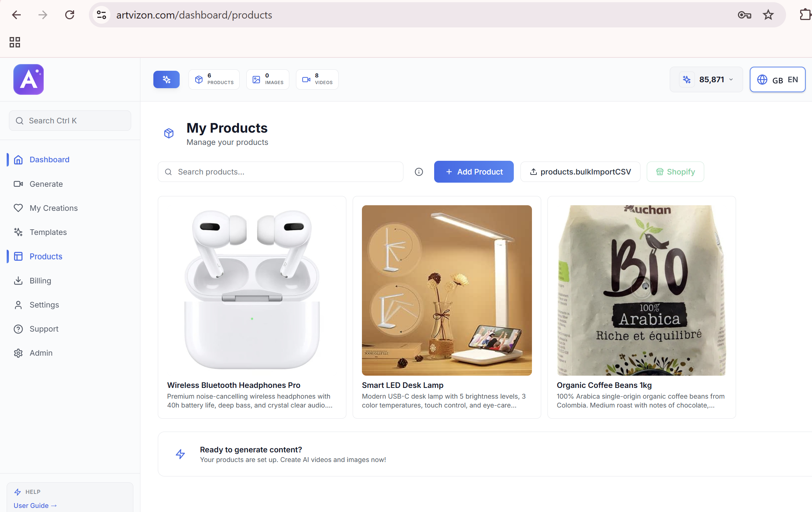Image resolution: width=812 pixels, height=512 pixels.
Task: Click the password key icon
Action: point(744,15)
